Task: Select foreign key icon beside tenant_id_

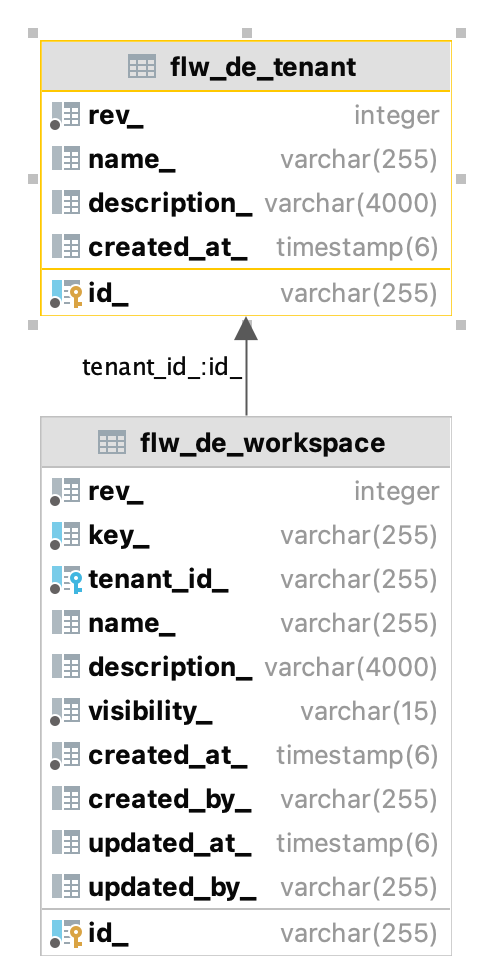Action: pos(66,579)
